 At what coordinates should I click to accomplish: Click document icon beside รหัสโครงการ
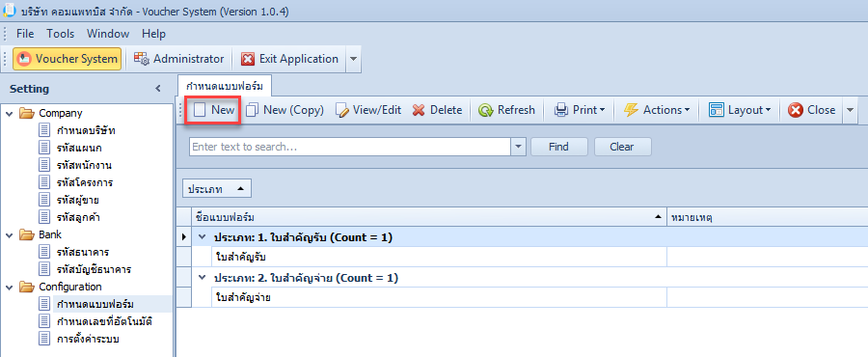pos(44,182)
